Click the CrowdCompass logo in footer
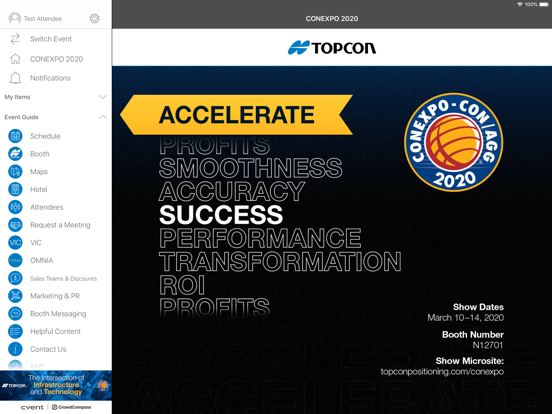The image size is (552, 414). 71,407
